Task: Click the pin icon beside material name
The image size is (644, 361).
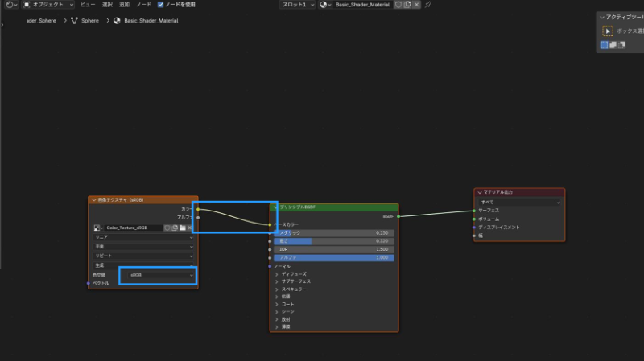Action: point(428,5)
